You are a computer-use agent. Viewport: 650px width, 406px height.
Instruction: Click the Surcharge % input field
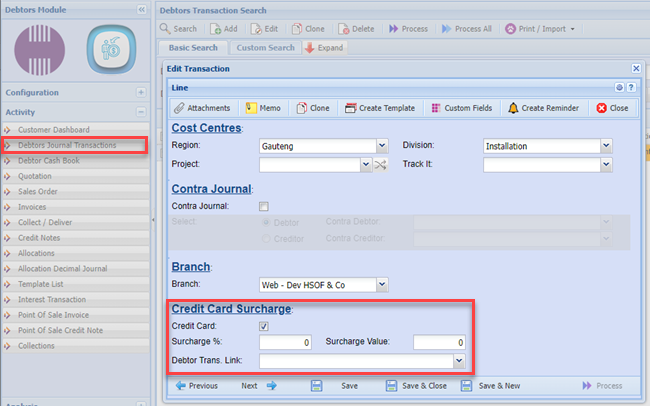tap(285, 342)
